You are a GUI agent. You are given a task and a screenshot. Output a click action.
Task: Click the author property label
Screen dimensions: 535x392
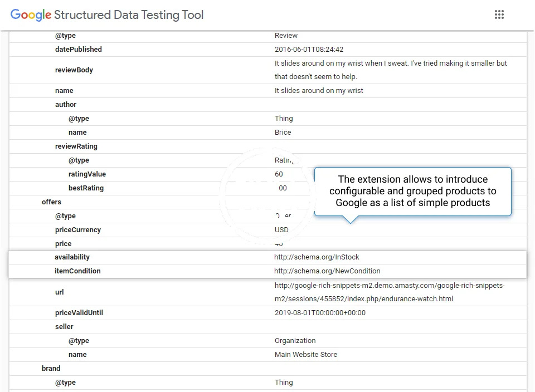click(66, 105)
